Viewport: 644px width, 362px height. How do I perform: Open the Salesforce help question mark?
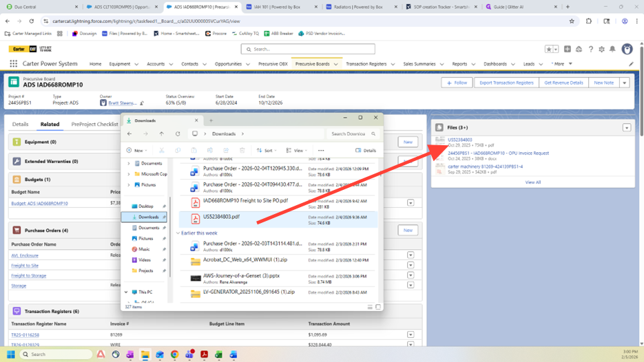coord(590,50)
